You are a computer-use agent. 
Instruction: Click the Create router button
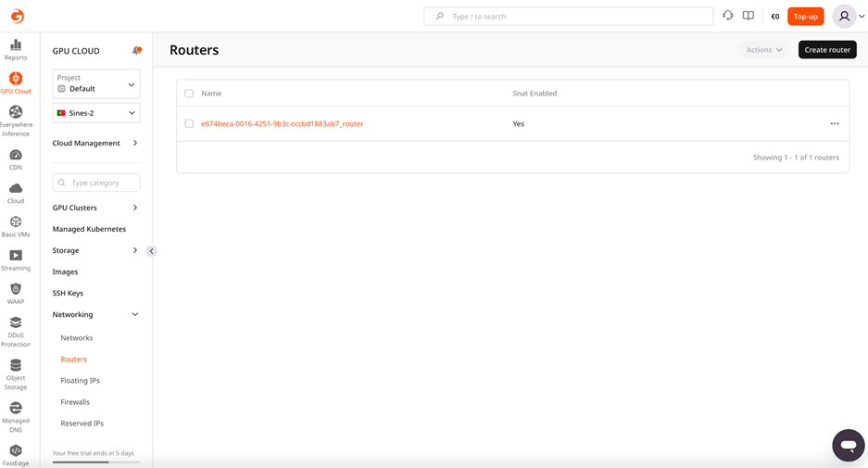tap(827, 50)
